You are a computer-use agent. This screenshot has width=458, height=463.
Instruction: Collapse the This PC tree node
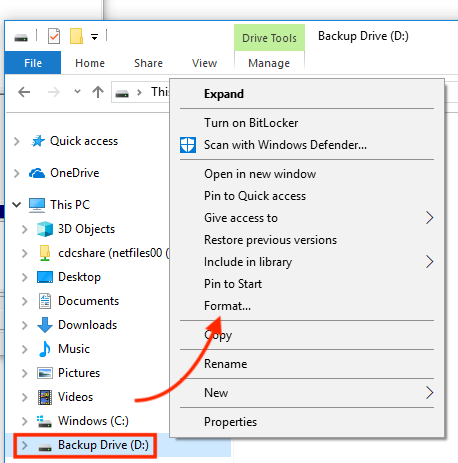(x=17, y=205)
